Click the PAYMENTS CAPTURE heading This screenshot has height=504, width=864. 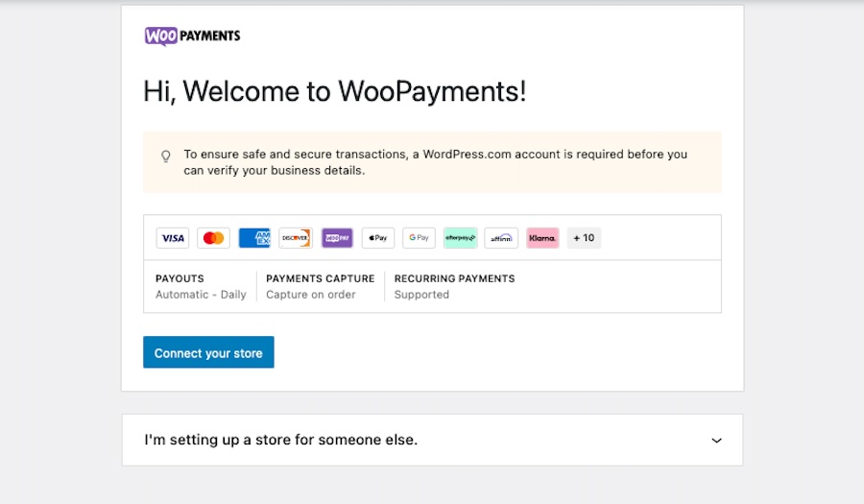(320, 278)
